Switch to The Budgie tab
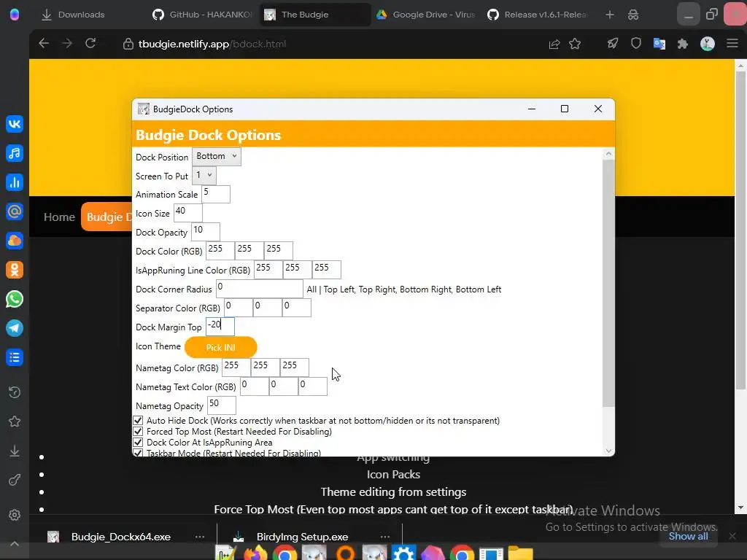 pyautogui.click(x=314, y=15)
